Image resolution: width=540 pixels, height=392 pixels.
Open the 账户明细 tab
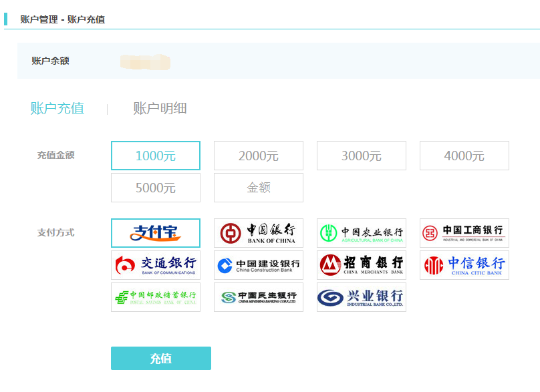click(160, 108)
